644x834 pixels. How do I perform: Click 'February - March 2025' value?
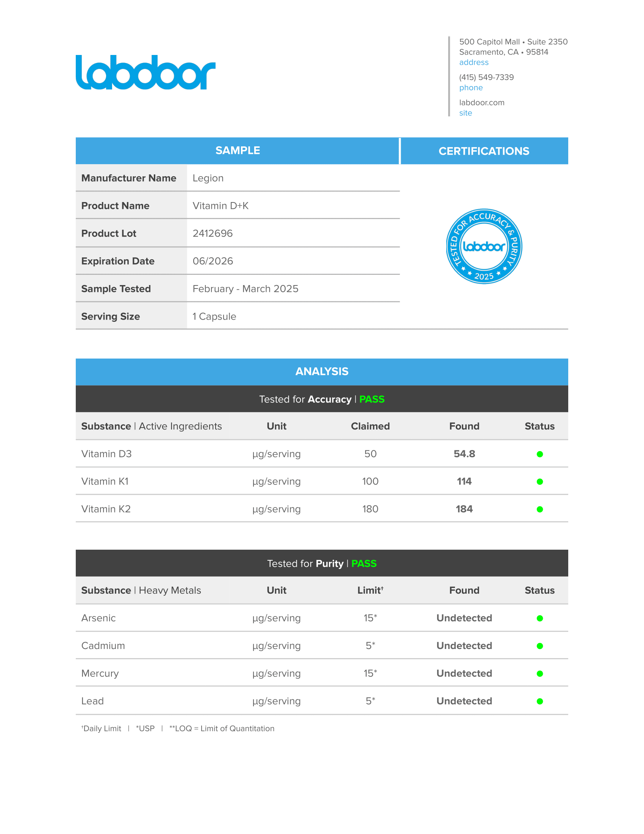point(245,289)
